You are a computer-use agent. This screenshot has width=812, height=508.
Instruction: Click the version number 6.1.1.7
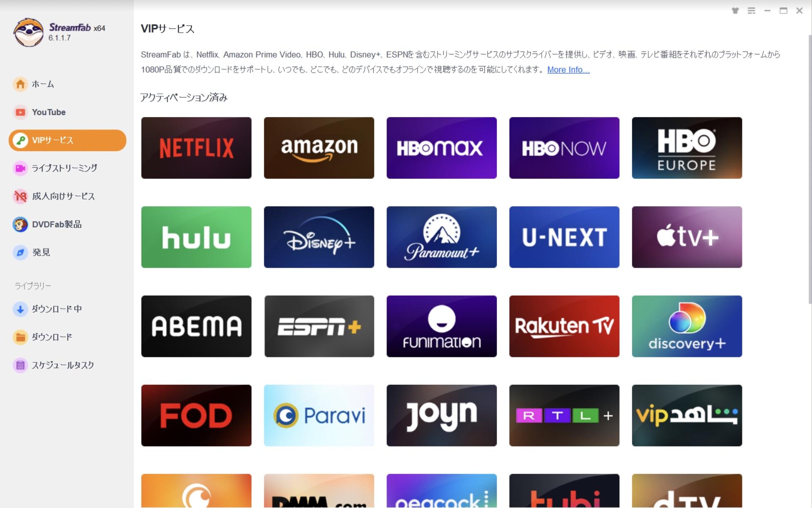click(x=59, y=38)
